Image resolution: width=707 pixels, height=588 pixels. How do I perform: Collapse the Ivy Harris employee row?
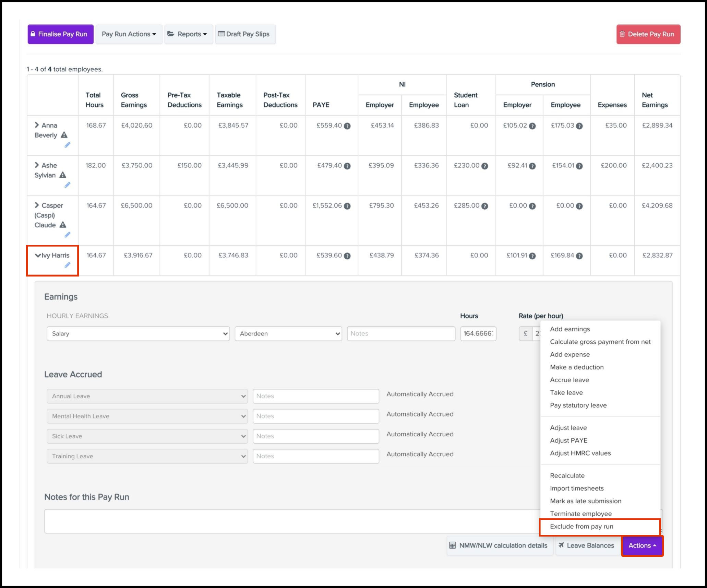click(38, 256)
